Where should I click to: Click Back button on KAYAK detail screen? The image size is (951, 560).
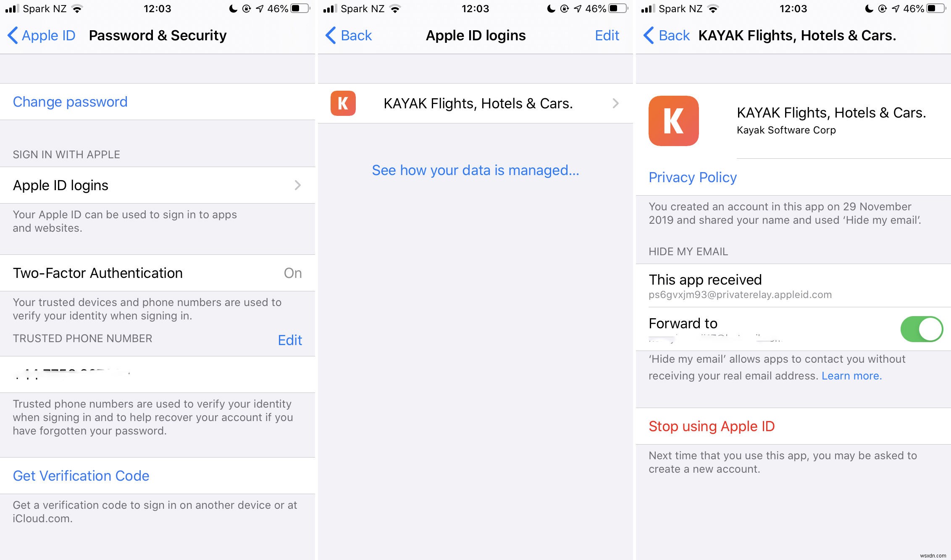663,35
